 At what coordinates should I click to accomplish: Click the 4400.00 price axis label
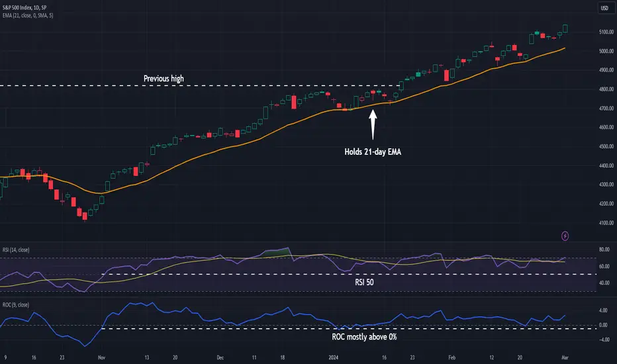tap(606, 165)
